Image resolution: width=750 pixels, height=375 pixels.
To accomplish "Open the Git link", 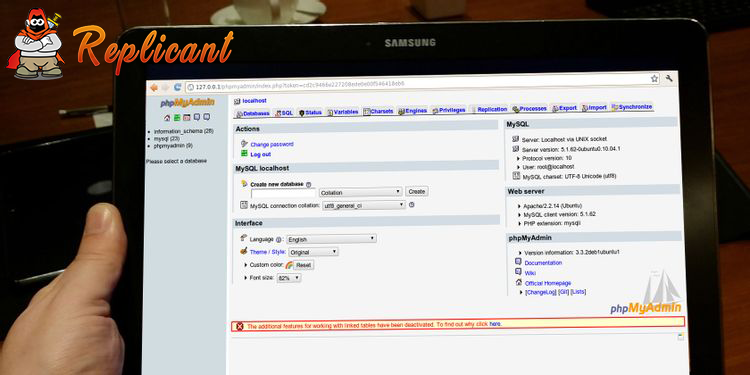I will click(563, 292).
